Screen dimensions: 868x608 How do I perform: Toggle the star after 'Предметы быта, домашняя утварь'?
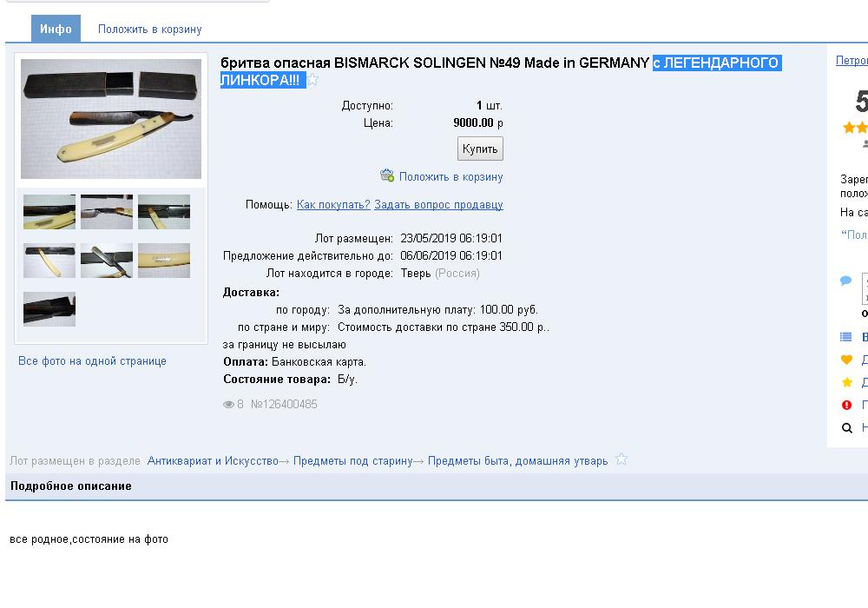coord(621,459)
